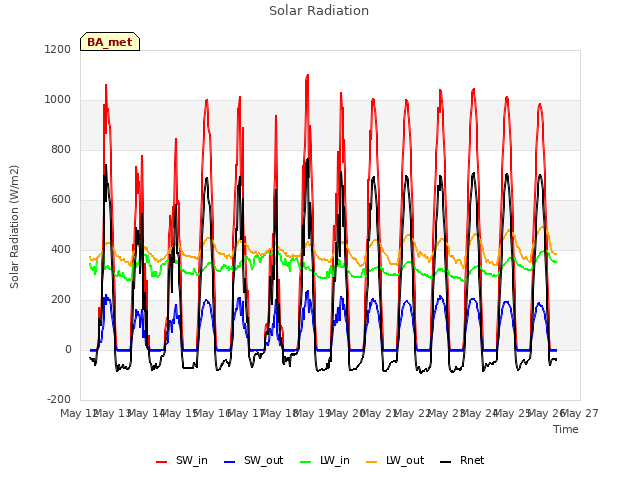This screenshot has height=480, width=640.
Task: Click the -200 y-axis tick label
Action: point(59,399)
